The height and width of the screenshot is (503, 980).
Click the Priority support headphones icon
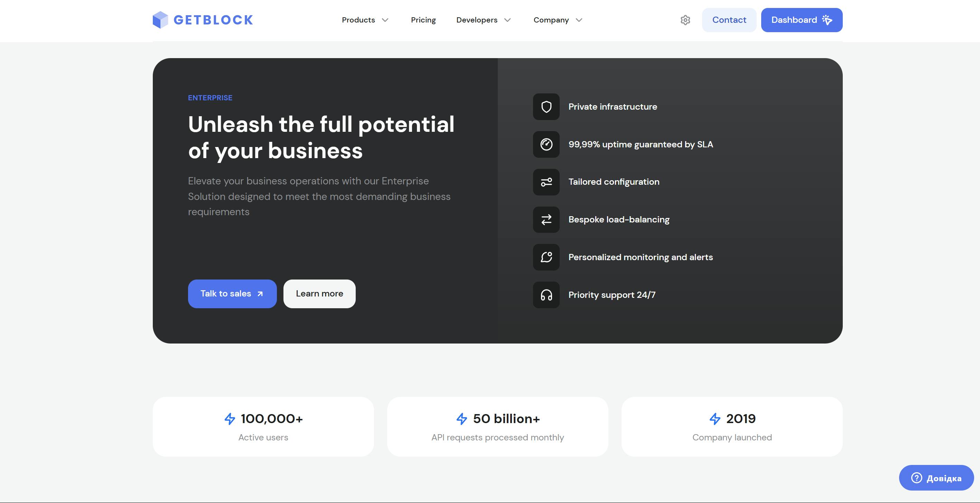[546, 295]
